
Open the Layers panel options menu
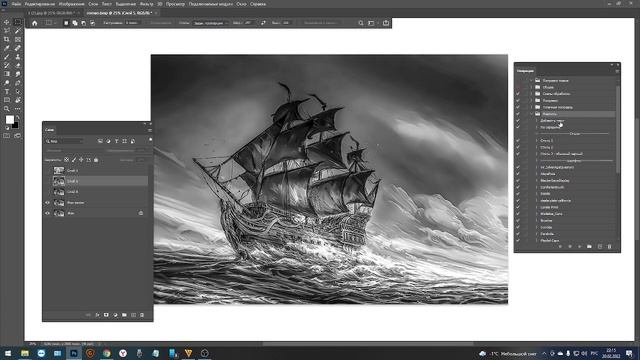(150, 130)
